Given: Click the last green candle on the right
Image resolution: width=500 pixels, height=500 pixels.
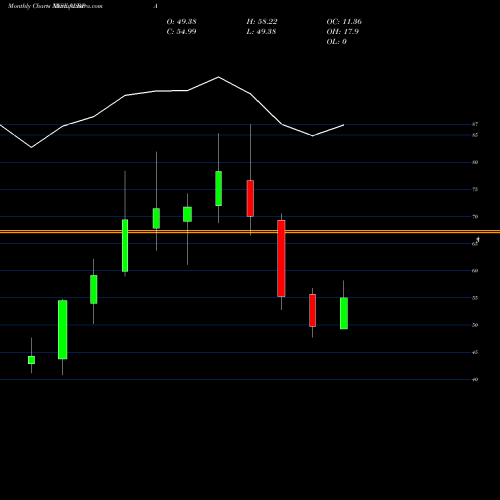Looking at the screenshot, I should 344,313.
